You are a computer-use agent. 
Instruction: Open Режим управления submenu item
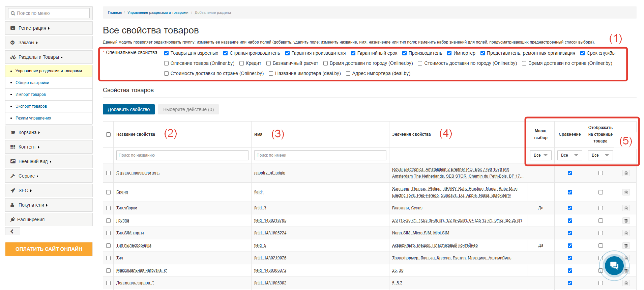click(x=33, y=118)
